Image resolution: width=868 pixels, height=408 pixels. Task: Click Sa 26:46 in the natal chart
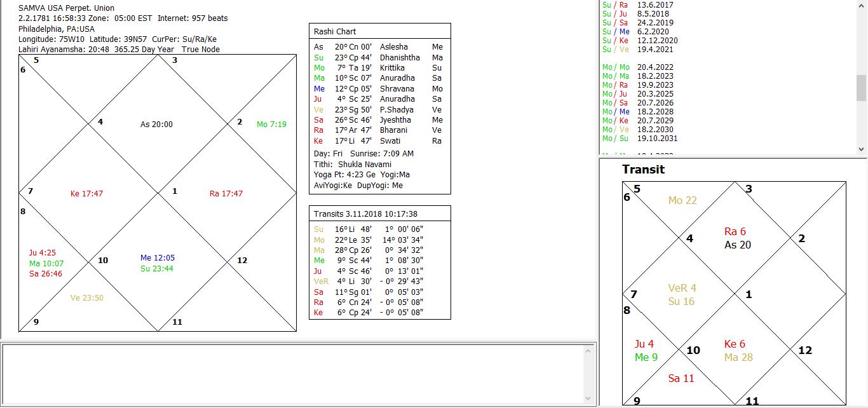click(46, 274)
